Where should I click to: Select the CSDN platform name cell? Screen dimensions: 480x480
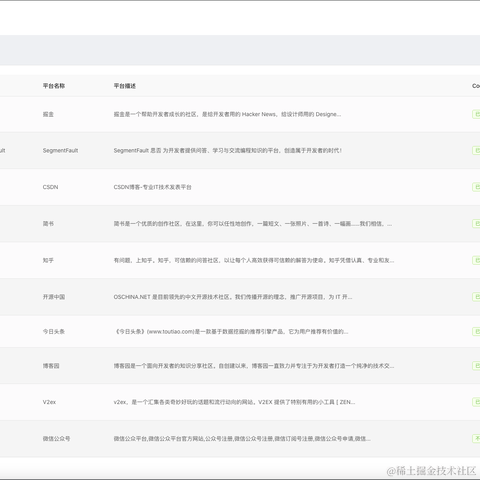50,187
